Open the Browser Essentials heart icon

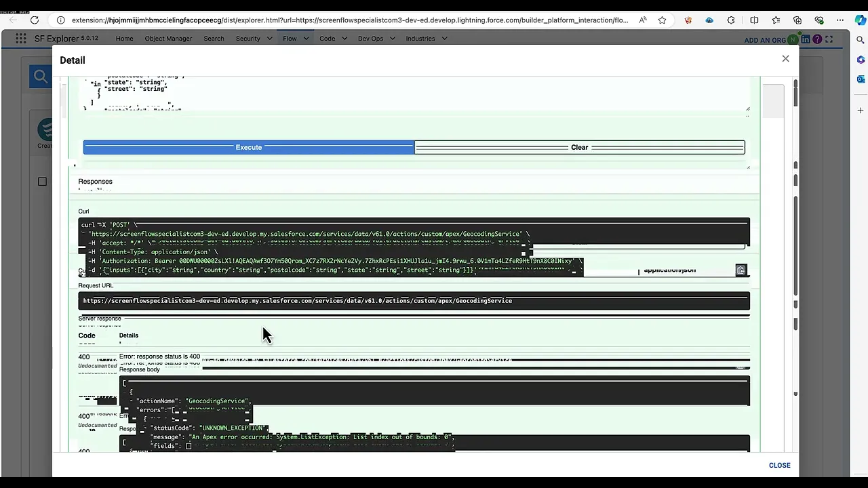point(819,20)
